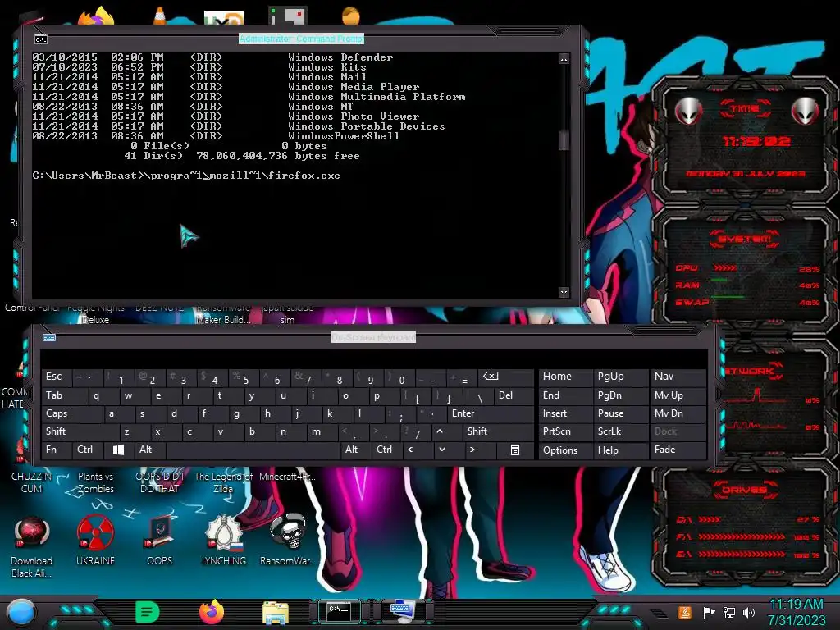The width and height of the screenshot is (840, 630).
Task: Toggle the right Shift key
Action: tap(498, 431)
